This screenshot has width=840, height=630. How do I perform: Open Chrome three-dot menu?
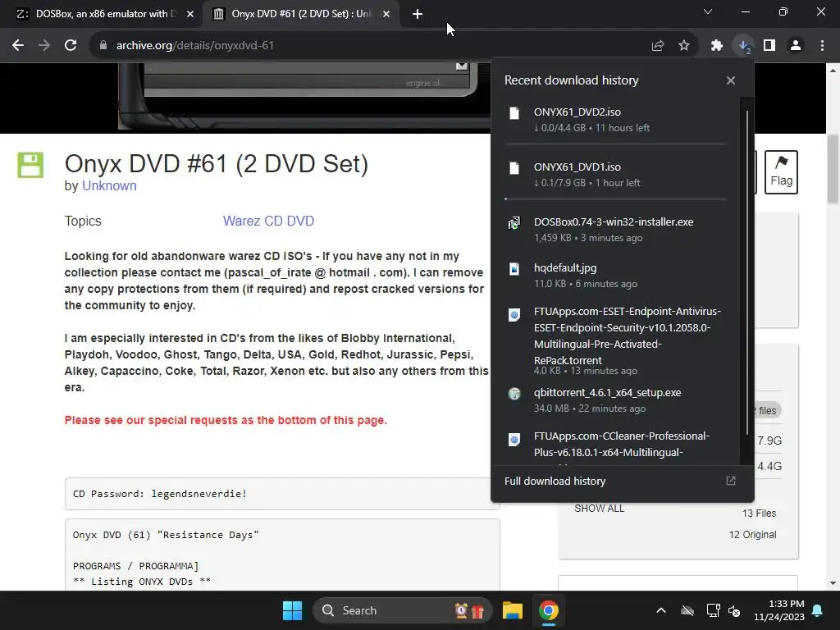[x=822, y=46]
